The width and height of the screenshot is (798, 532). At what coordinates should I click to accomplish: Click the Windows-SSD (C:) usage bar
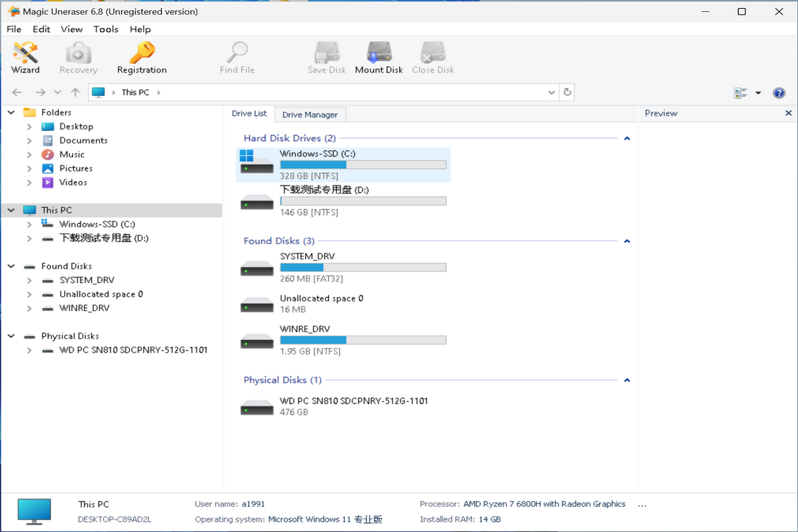tap(364, 165)
